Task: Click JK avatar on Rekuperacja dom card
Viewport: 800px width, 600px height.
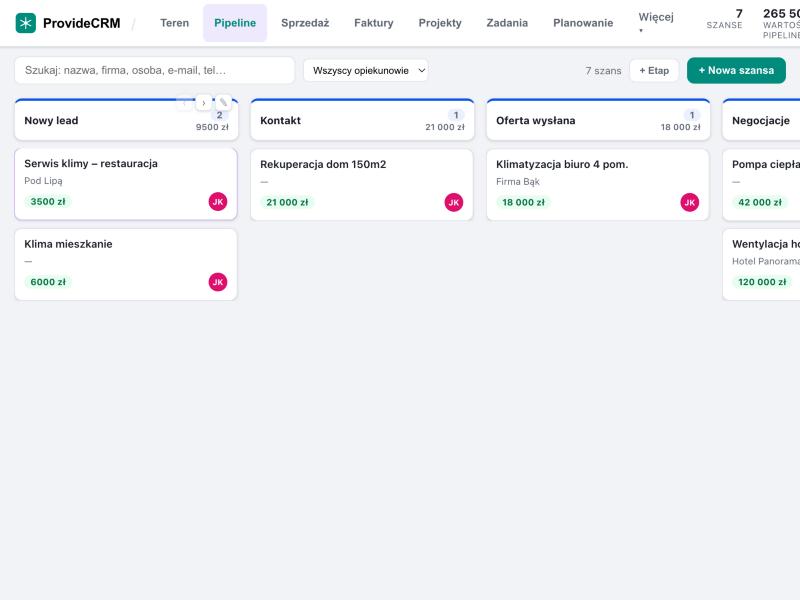Action: click(x=454, y=203)
